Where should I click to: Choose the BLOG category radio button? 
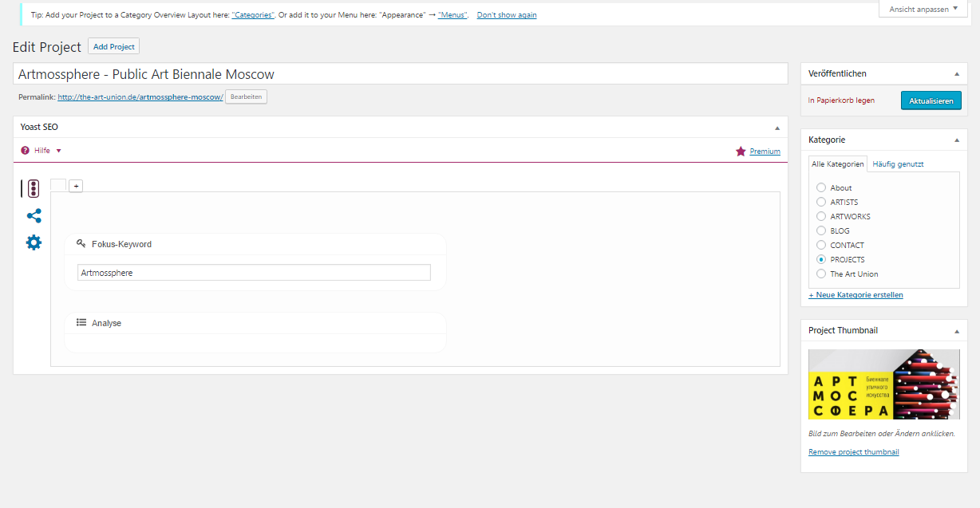821,231
